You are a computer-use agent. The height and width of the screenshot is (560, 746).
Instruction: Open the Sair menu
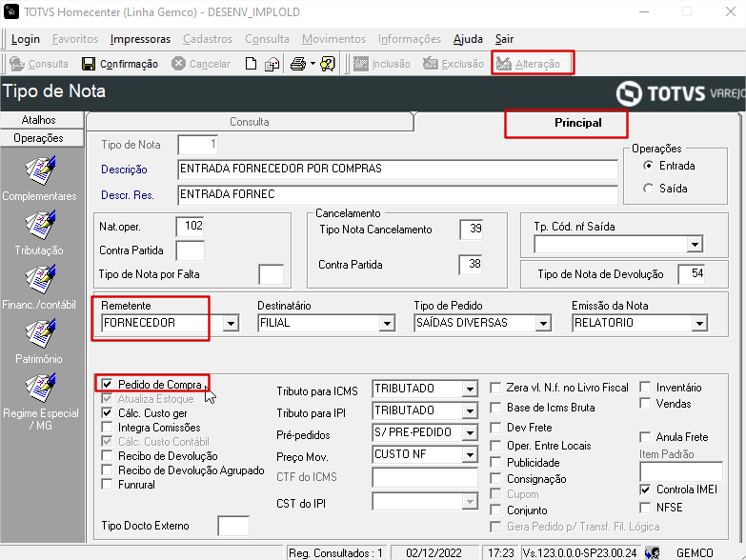(x=504, y=39)
